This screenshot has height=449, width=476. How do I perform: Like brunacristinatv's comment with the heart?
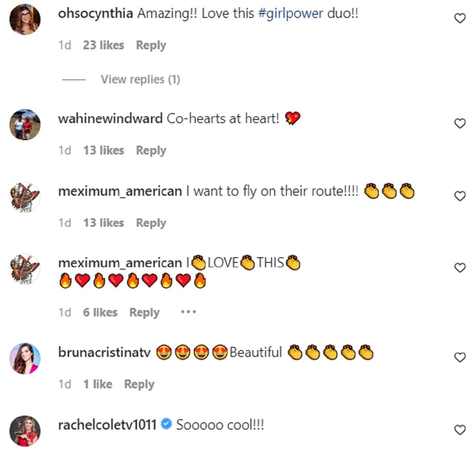coord(460,358)
